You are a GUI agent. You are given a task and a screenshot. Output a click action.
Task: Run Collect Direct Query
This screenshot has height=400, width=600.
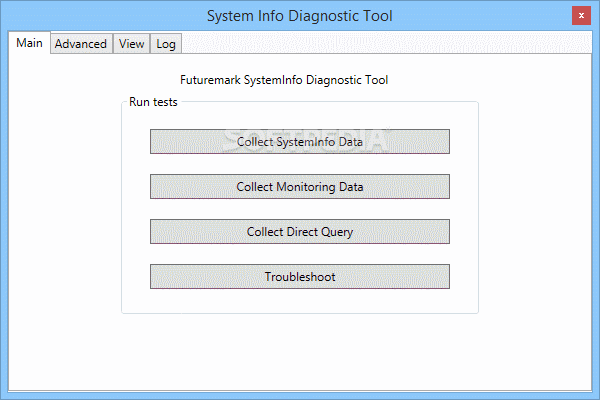(300, 232)
